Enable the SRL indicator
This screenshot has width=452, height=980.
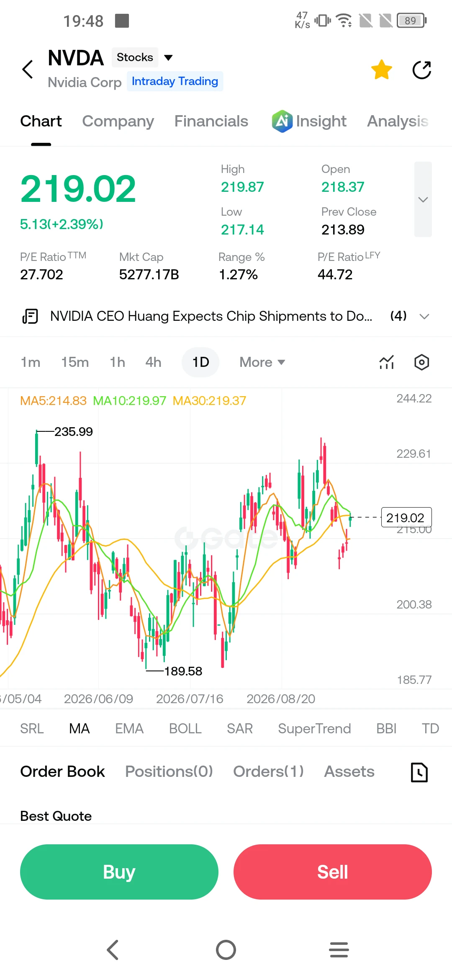[x=32, y=729]
